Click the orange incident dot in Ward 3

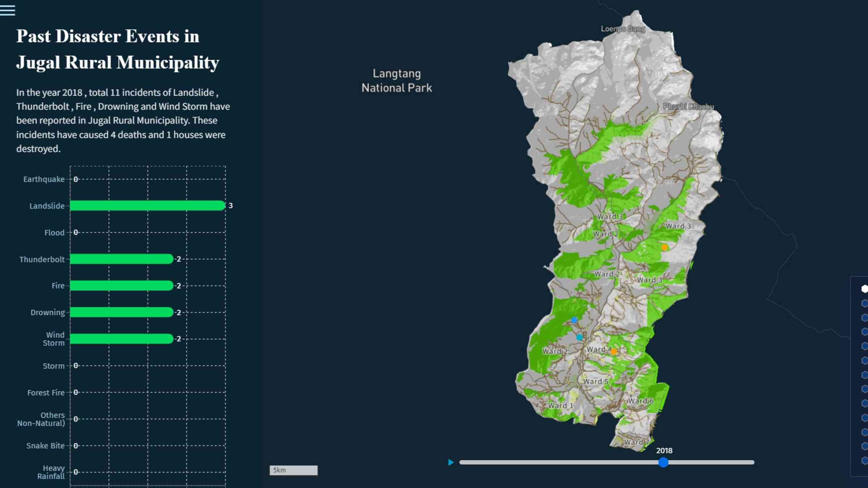[x=664, y=248]
